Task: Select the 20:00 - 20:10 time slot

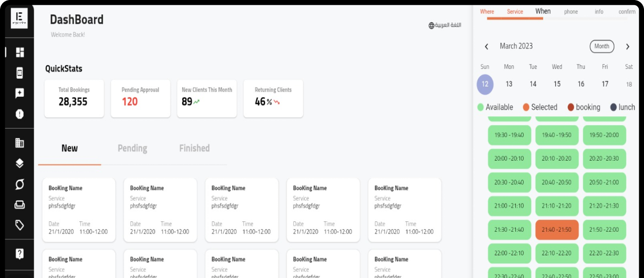Action: pos(509,159)
